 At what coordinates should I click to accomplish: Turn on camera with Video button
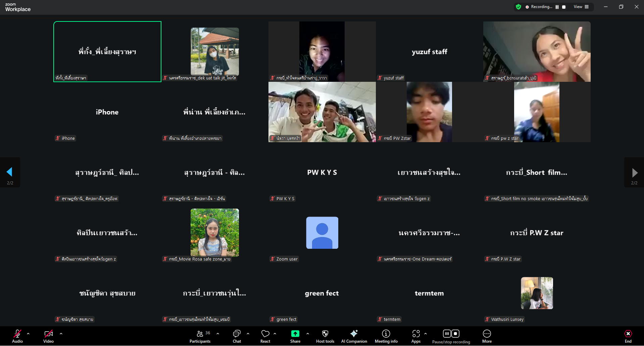[48, 336]
